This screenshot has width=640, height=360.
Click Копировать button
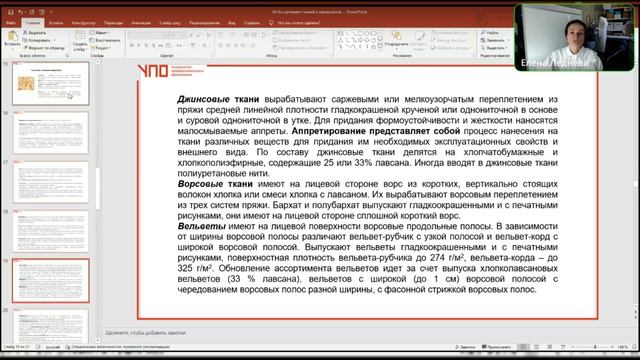pyautogui.click(x=36, y=40)
